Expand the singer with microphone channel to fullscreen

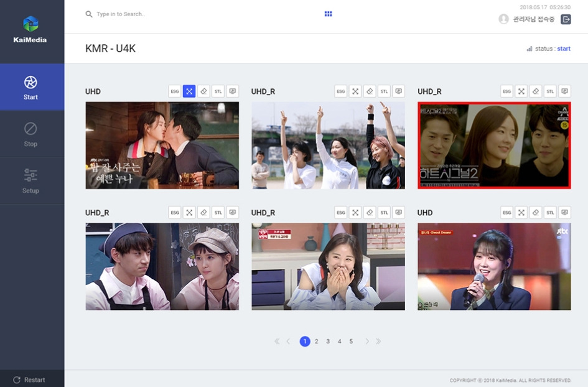click(521, 213)
